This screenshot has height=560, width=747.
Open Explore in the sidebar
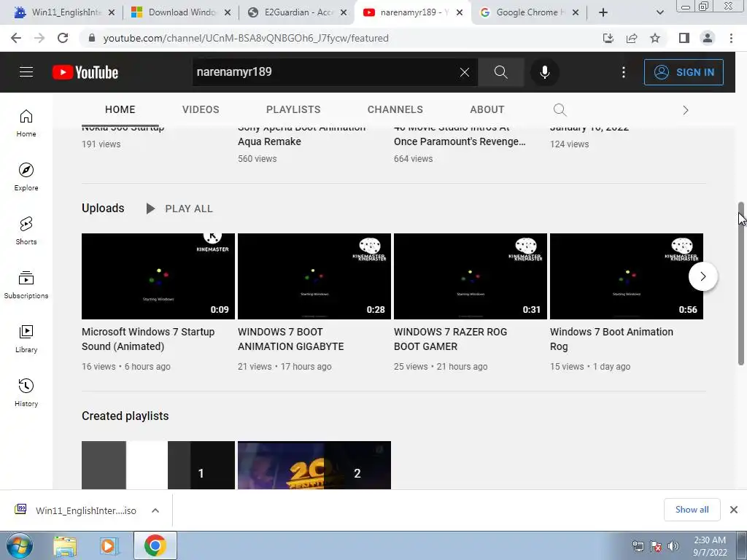26,177
